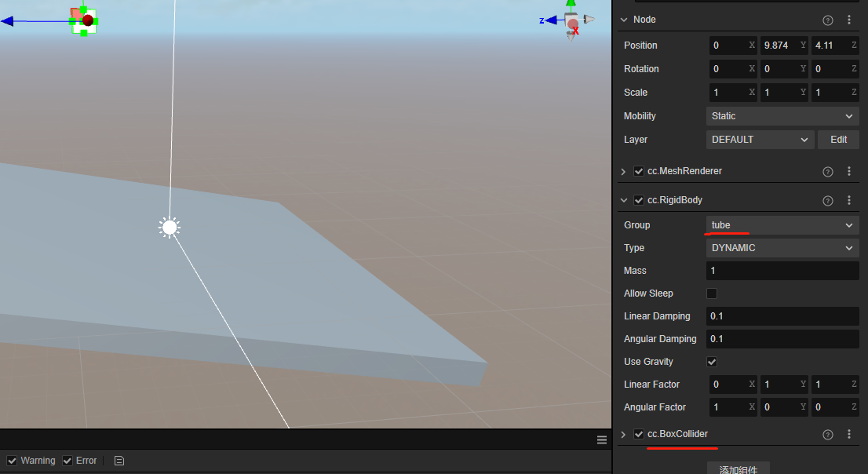Collapse the cc.RigidBody component
The image size is (868, 474).
coord(624,200)
